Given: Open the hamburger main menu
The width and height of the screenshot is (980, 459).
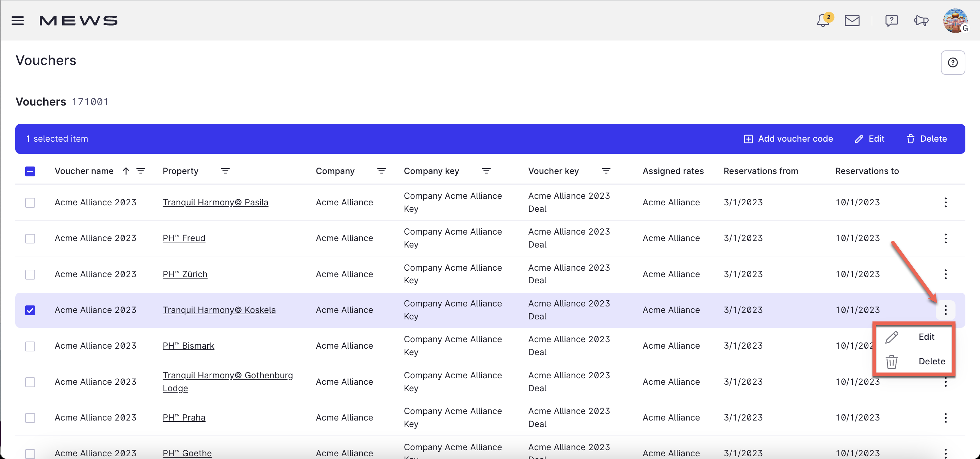Looking at the screenshot, I should pos(17,20).
